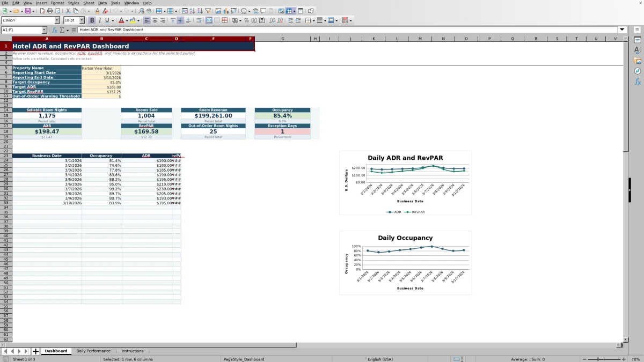Click the Merge and Center Cells icon

[x=209, y=20]
